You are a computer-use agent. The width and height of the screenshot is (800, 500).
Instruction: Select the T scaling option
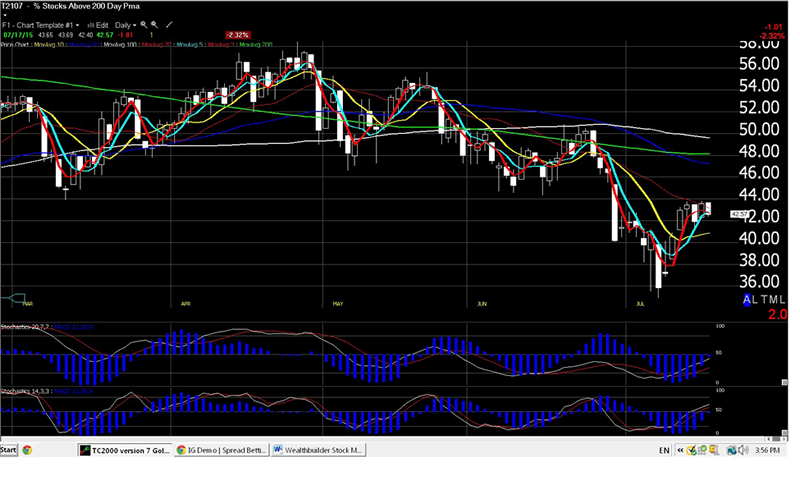tap(762, 300)
